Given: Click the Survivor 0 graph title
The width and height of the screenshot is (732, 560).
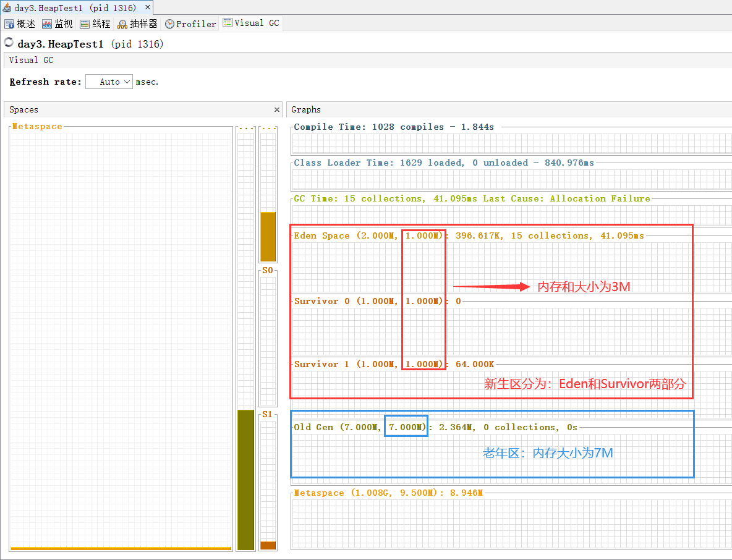Looking at the screenshot, I should point(378,302).
